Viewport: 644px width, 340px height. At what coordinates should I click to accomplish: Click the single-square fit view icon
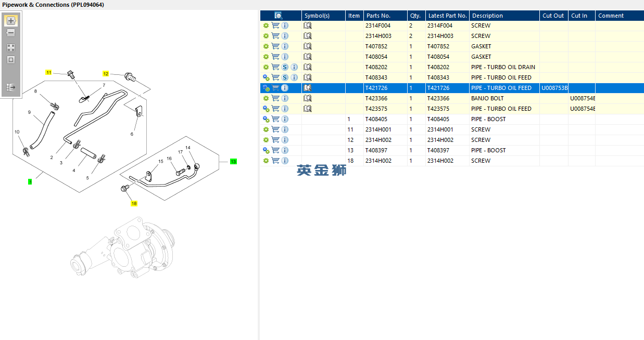(11, 60)
